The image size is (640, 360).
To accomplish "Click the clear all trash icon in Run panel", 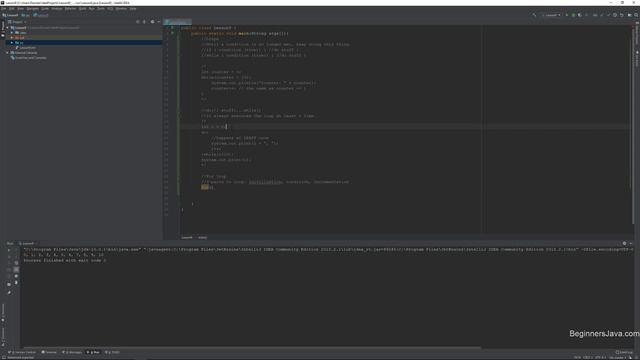I will 16,282.
